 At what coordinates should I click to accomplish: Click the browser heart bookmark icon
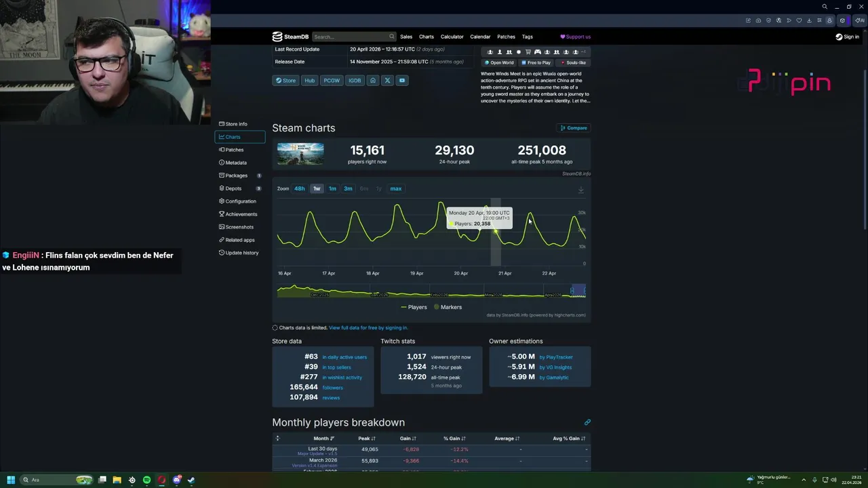(799, 20)
